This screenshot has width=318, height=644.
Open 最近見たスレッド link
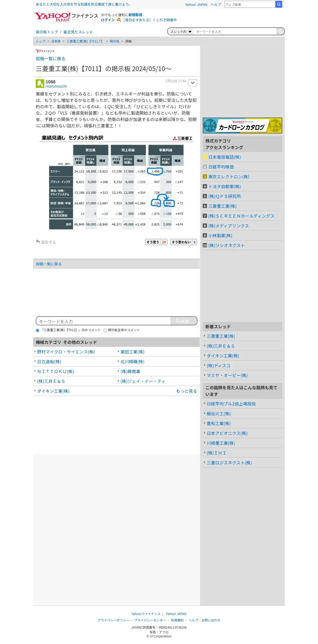pos(78,32)
